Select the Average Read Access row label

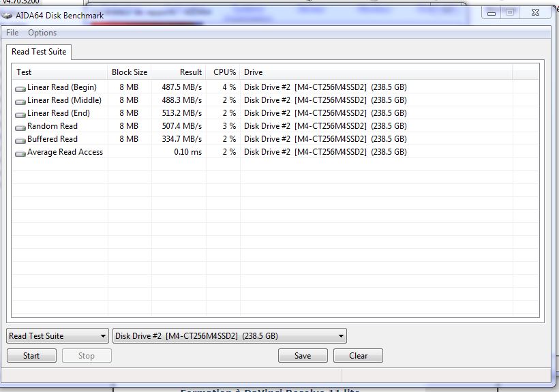pos(65,152)
